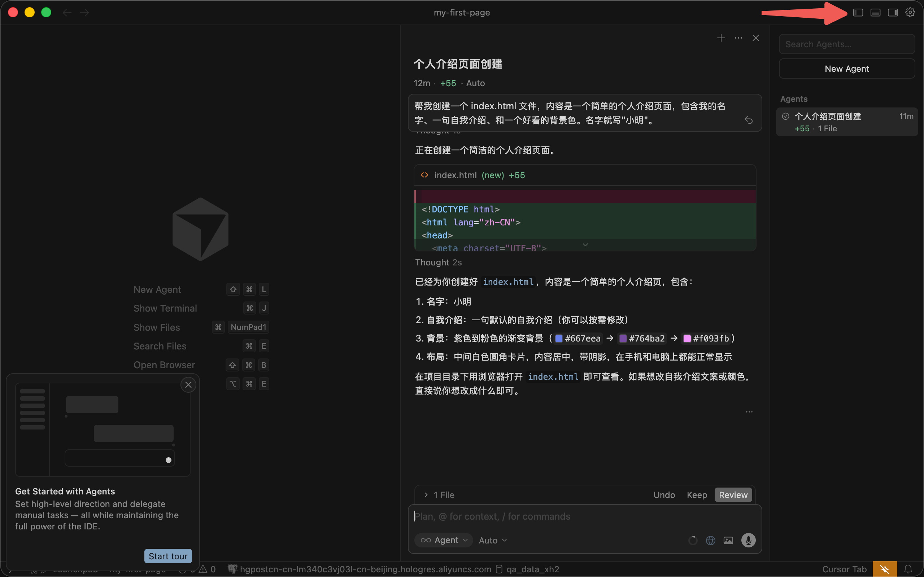Toggle the left sidebar layout icon

(x=858, y=13)
